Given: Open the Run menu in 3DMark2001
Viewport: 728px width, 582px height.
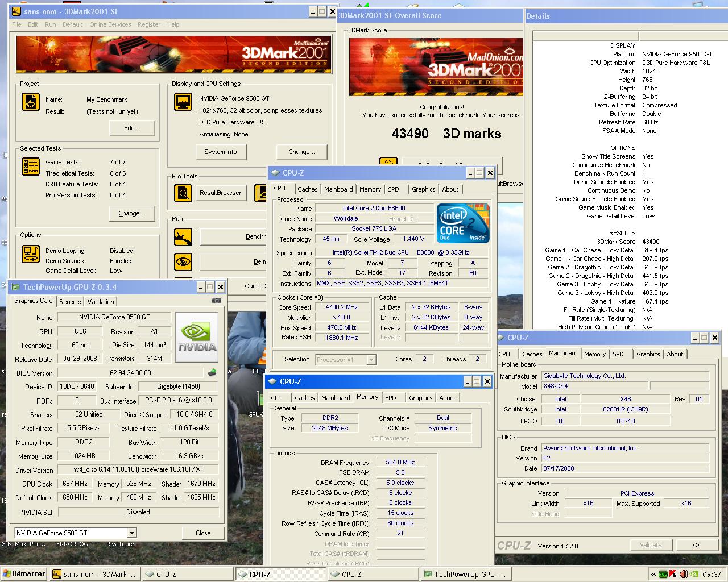Looking at the screenshot, I should coord(51,24).
